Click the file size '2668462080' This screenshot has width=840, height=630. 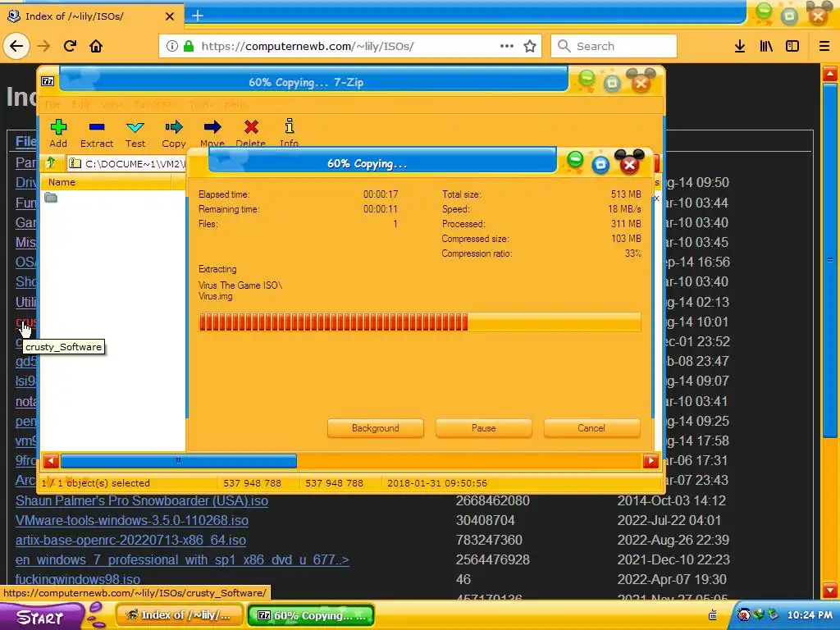(x=493, y=501)
